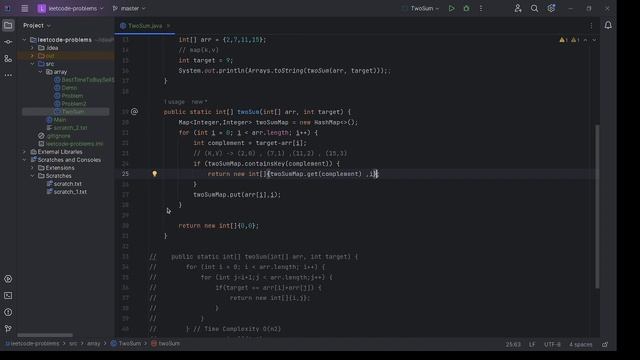
Task: Collapse Scratches and Consoles node
Action: 24,160
